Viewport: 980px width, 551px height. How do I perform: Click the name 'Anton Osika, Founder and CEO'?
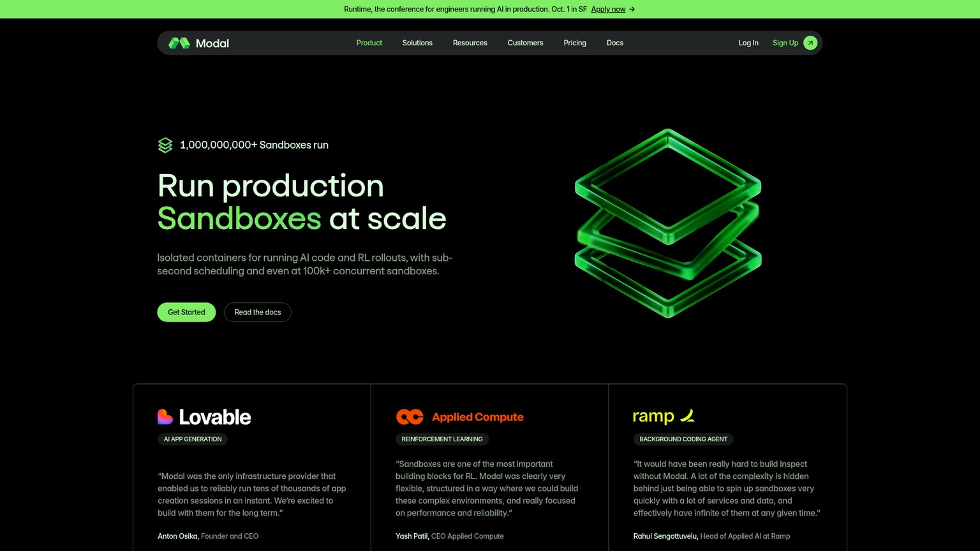(x=208, y=536)
